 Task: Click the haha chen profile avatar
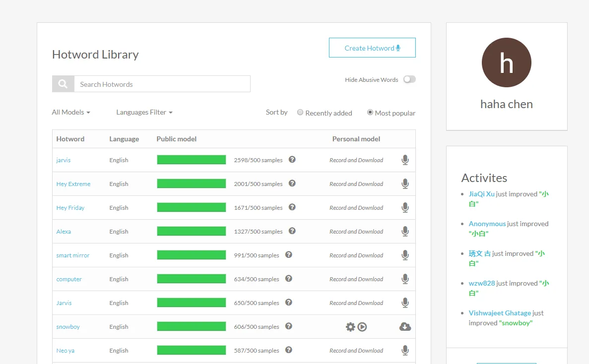tap(506, 62)
